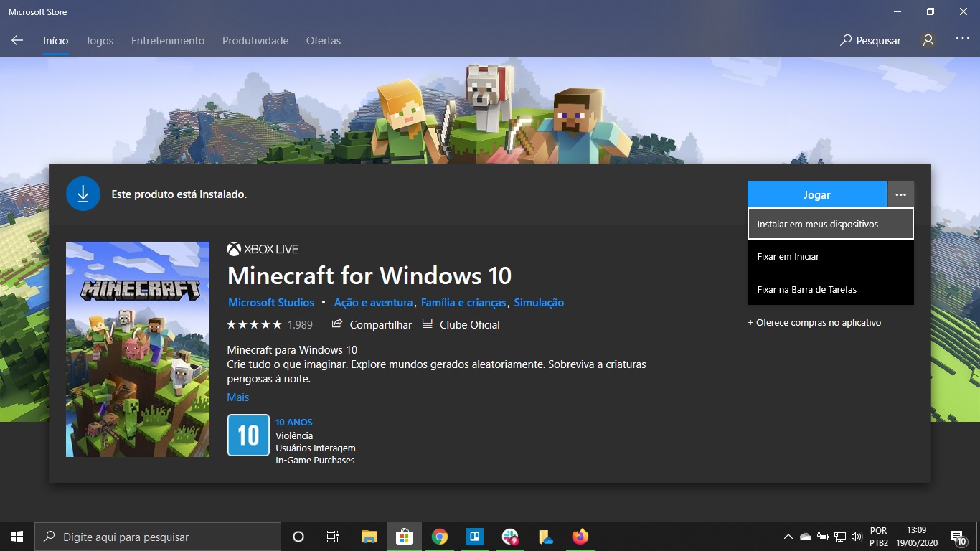Toggle the ellipsis menu next to Jogar

pos(901,194)
